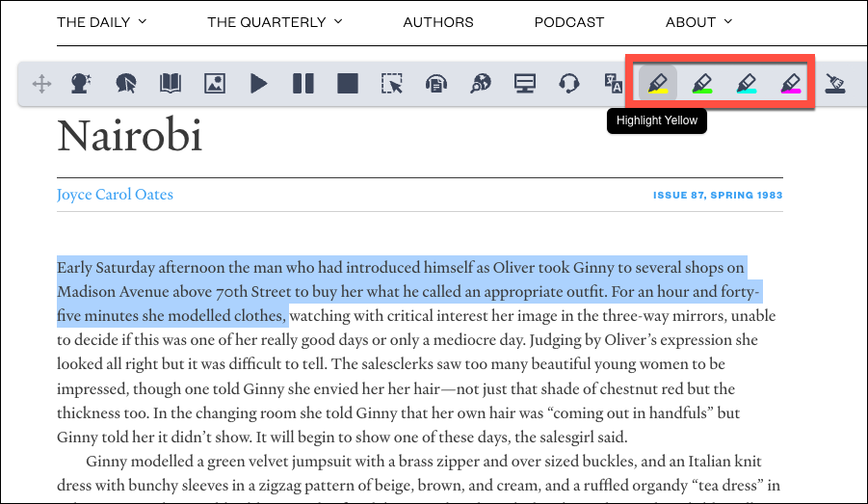Launch the Web Search globe tool
868x504 pixels.
[x=481, y=84]
